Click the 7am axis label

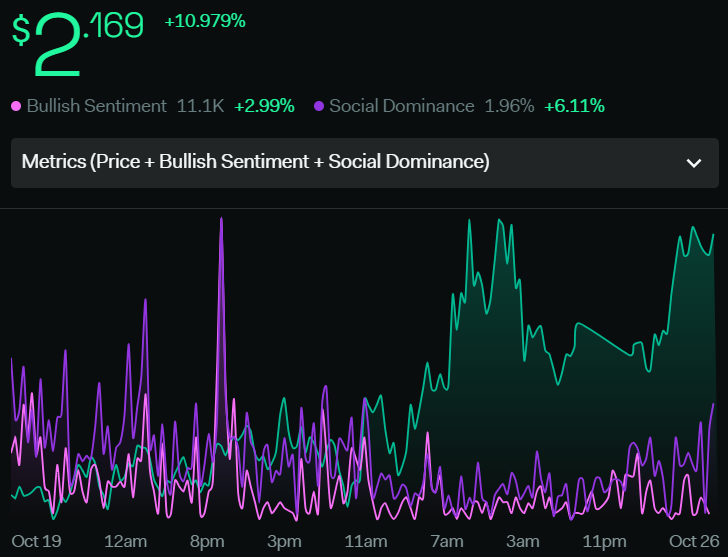coord(447,541)
